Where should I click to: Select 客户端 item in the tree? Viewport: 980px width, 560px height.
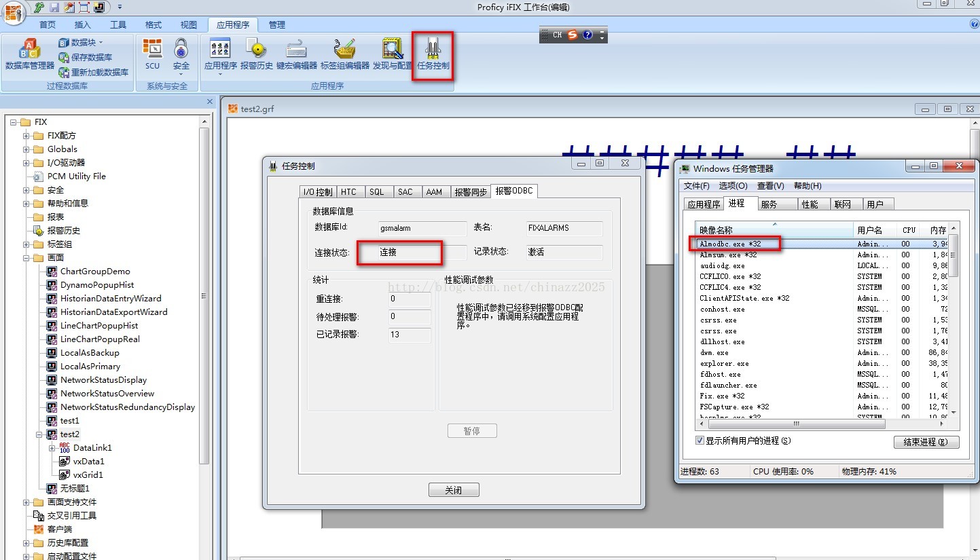pyautogui.click(x=60, y=529)
